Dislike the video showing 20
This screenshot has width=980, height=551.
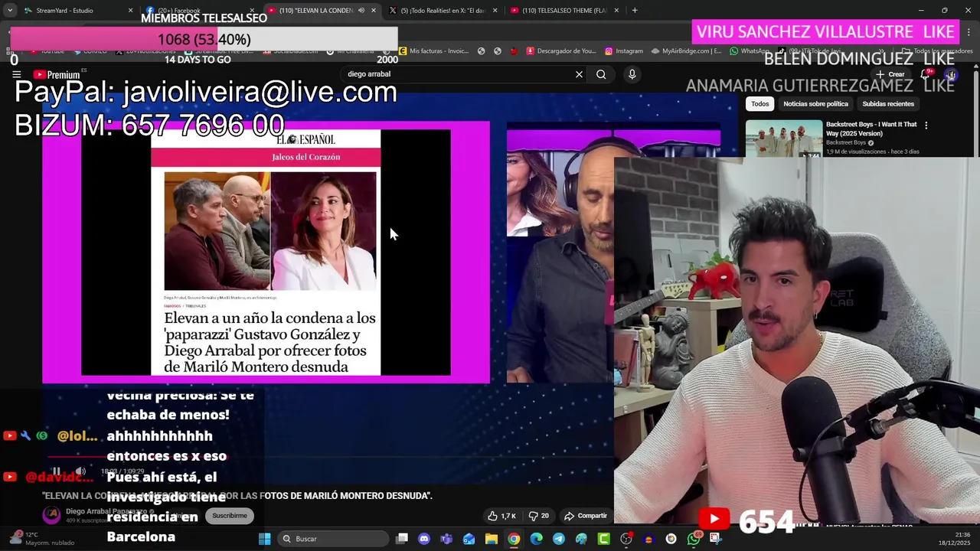[539, 516]
